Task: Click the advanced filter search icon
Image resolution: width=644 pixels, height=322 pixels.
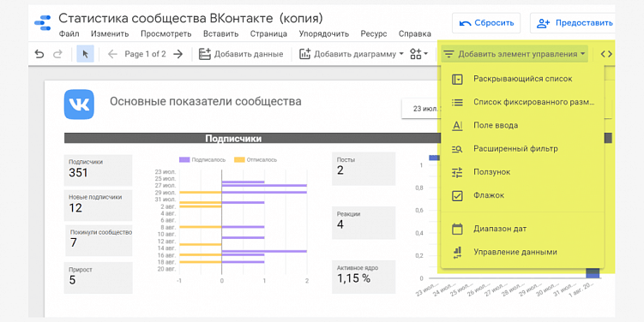Action: tap(457, 149)
